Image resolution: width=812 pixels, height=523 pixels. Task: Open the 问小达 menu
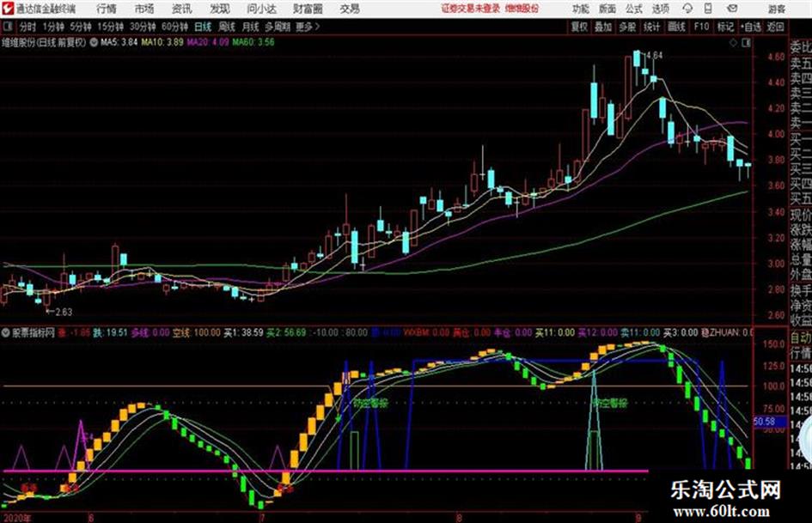(x=261, y=9)
